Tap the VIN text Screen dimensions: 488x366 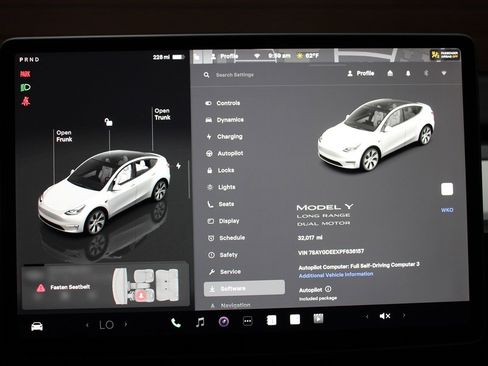coord(331,252)
